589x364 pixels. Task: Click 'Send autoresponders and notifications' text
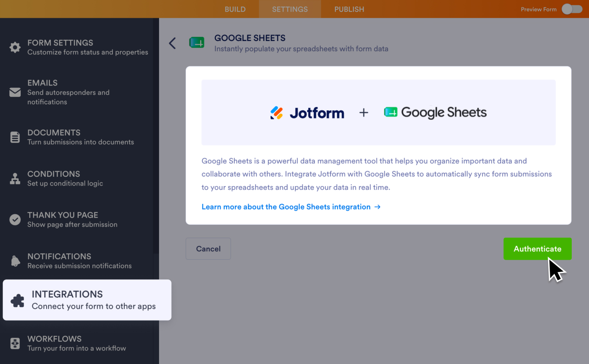pyautogui.click(x=68, y=97)
